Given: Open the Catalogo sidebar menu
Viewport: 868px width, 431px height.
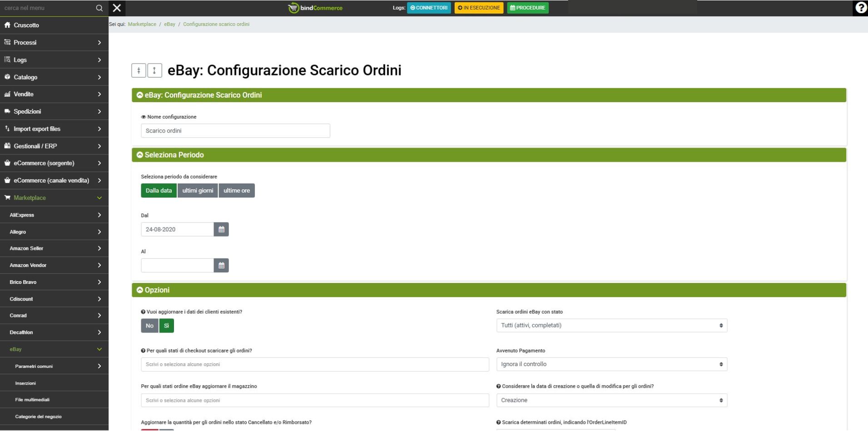Looking at the screenshot, I should pyautogui.click(x=54, y=77).
